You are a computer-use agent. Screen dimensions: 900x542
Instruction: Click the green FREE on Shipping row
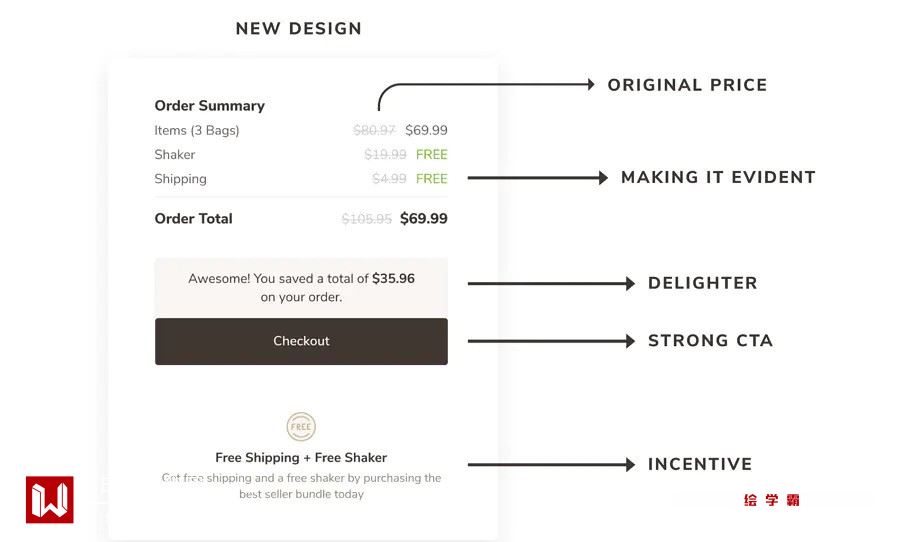click(x=432, y=179)
